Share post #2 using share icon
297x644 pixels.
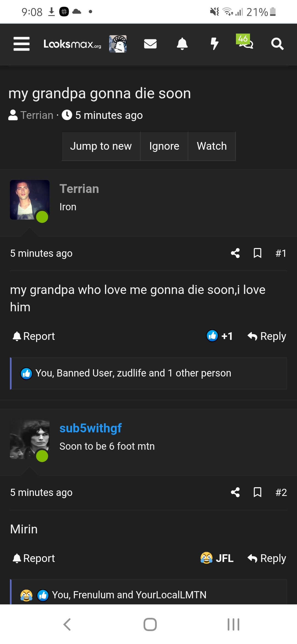[x=235, y=492]
